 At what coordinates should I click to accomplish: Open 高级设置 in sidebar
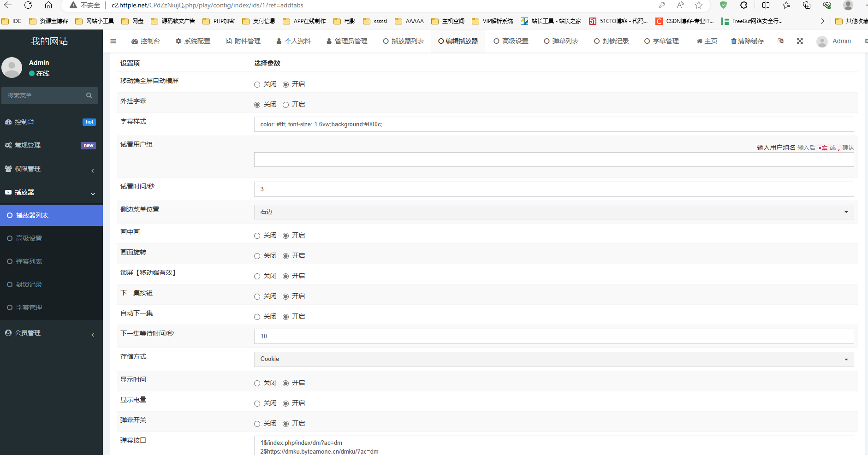pyautogui.click(x=51, y=238)
